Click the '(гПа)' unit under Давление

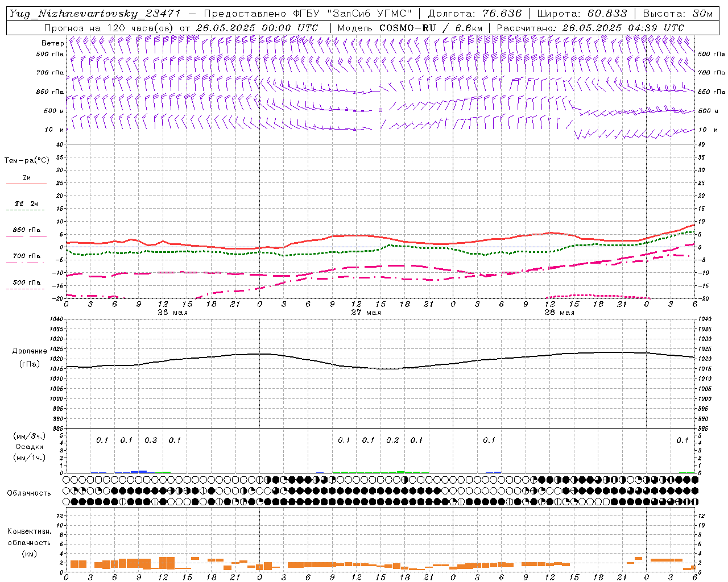30,364
